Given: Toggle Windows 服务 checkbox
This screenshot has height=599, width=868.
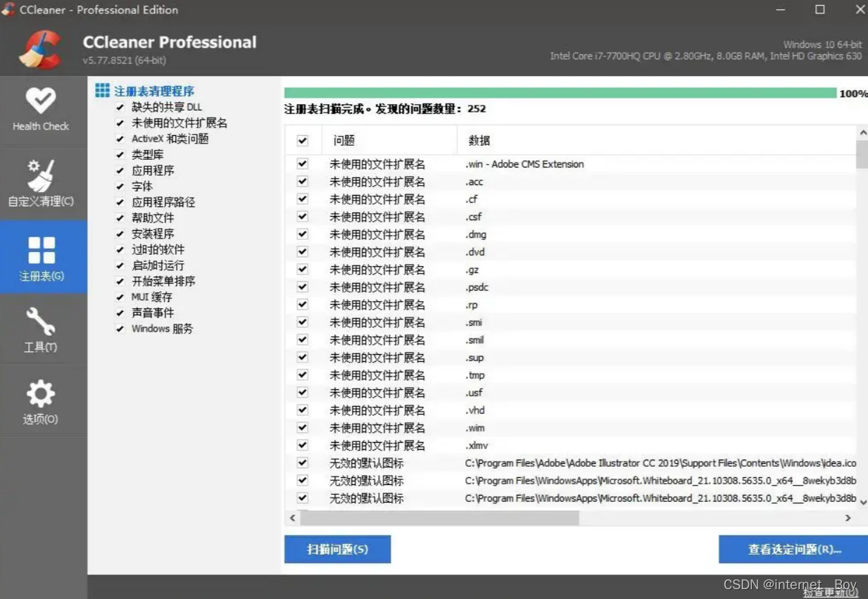Looking at the screenshot, I should 120,329.
